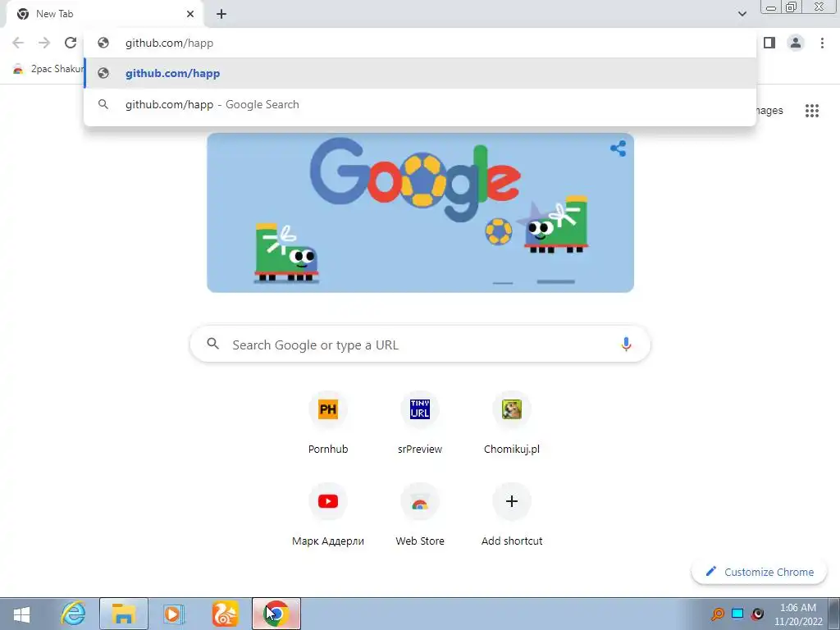Open File Explorer from the taskbar
The image size is (840, 630).
coord(123,614)
